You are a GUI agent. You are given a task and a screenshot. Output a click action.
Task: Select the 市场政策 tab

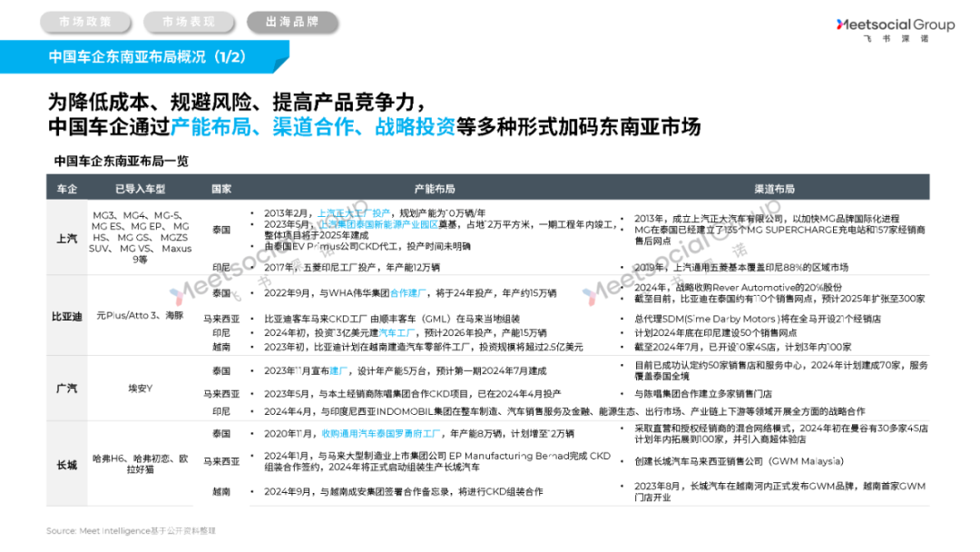tap(85, 22)
